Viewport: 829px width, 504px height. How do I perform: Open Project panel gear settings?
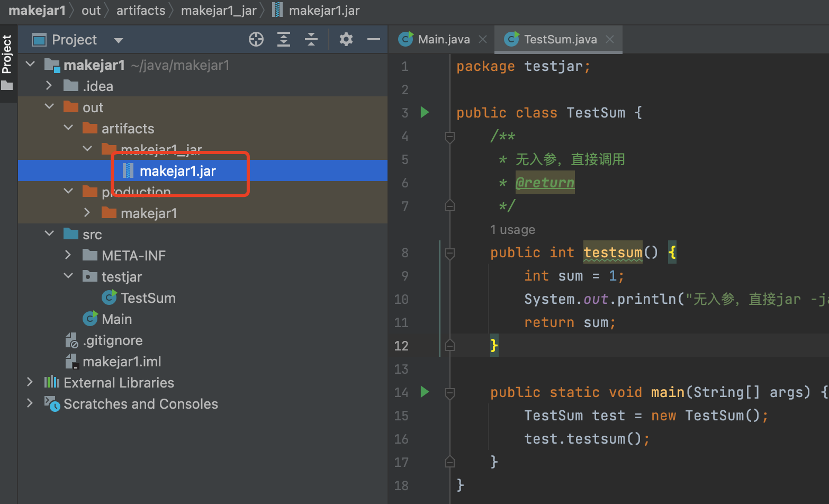pyautogui.click(x=346, y=39)
